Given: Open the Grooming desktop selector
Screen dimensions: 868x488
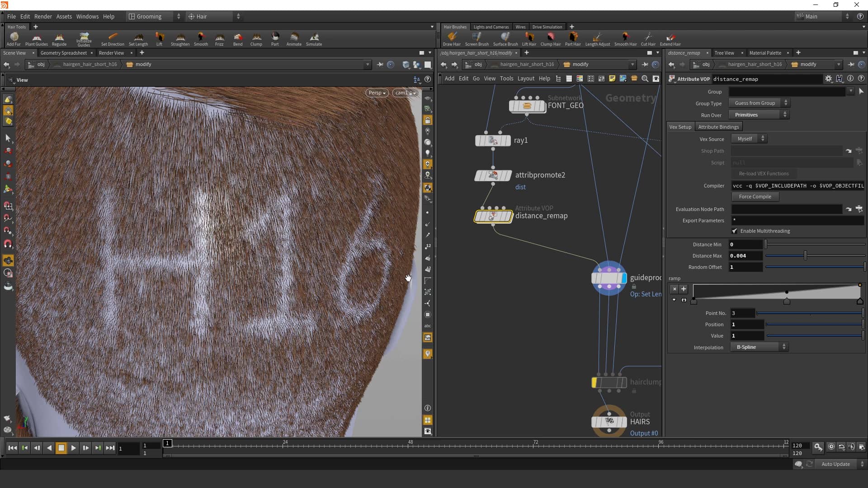Looking at the screenshot, I should pos(155,16).
